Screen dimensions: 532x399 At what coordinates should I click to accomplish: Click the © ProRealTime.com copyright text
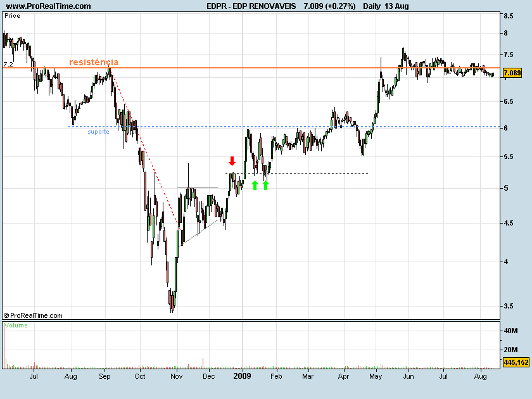click(x=33, y=315)
